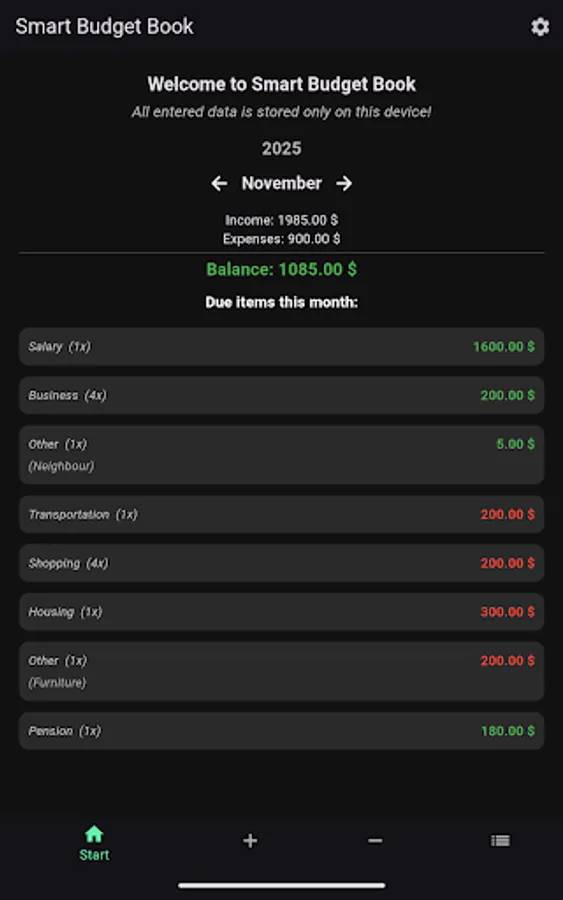Image resolution: width=563 pixels, height=900 pixels.
Task: Open the Start home tab
Action: click(x=94, y=843)
